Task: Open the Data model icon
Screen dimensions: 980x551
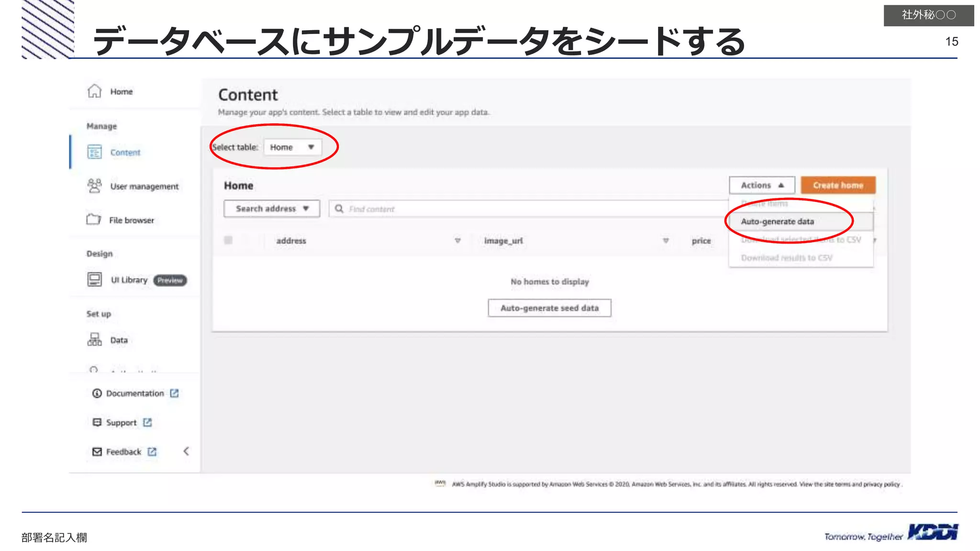Action: coord(94,340)
